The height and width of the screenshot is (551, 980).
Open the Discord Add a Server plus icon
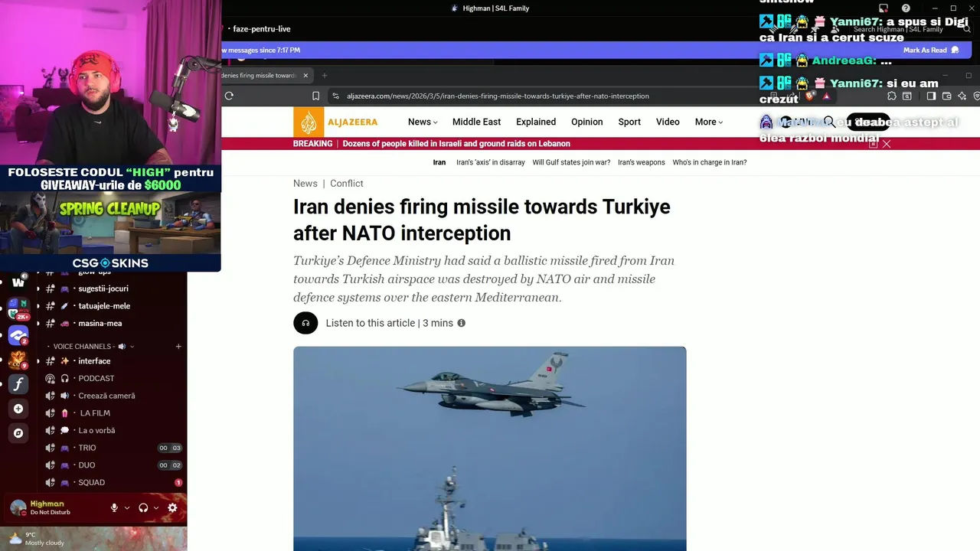tap(18, 409)
